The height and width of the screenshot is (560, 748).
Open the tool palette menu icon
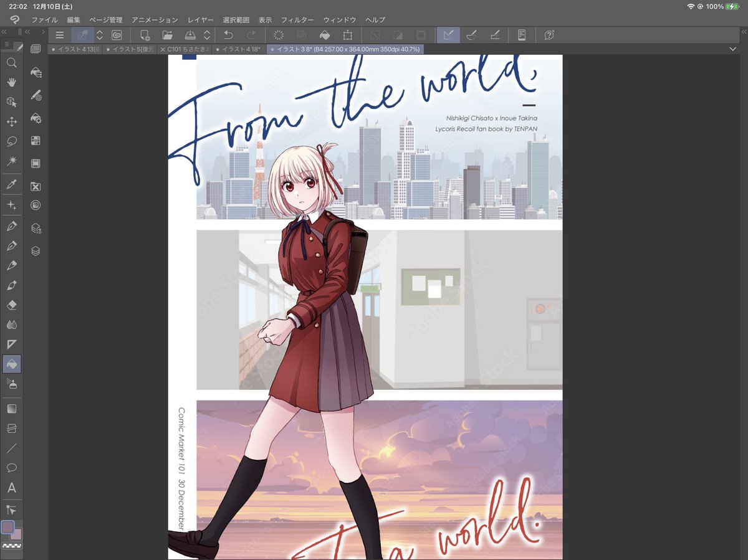tap(7, 45)
